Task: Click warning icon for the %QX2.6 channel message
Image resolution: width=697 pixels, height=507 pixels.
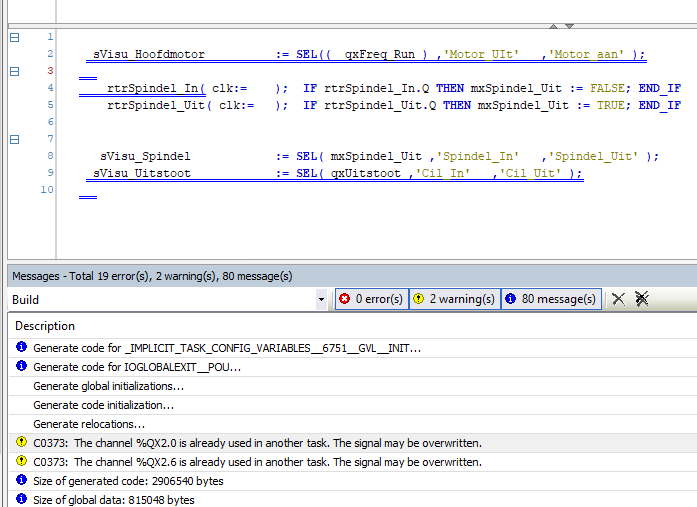Action: pos(22,462)
